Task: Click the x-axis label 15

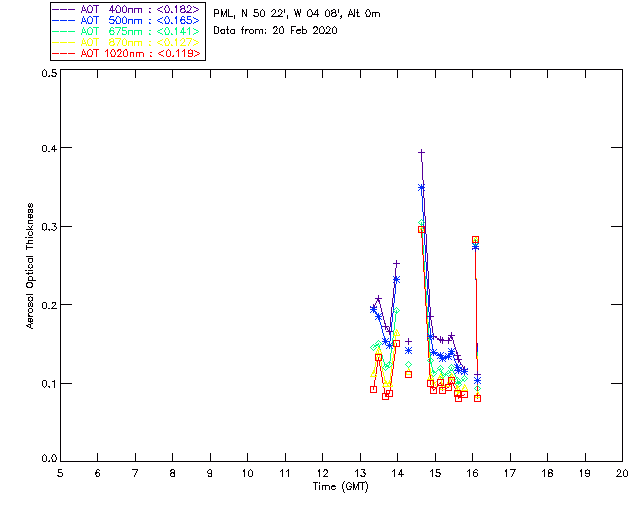Action: [435, 474]
